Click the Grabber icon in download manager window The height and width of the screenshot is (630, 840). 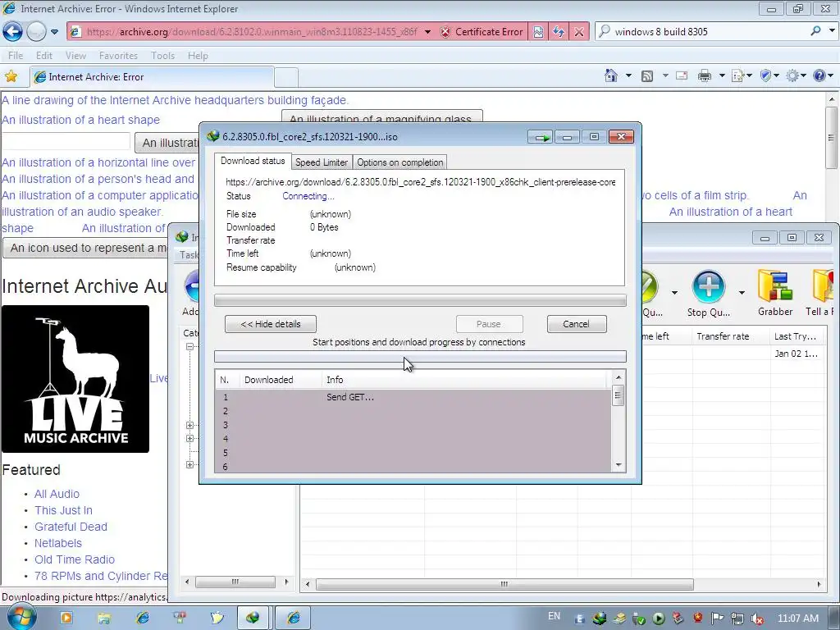pyautogui.click(x=775, y=294)
